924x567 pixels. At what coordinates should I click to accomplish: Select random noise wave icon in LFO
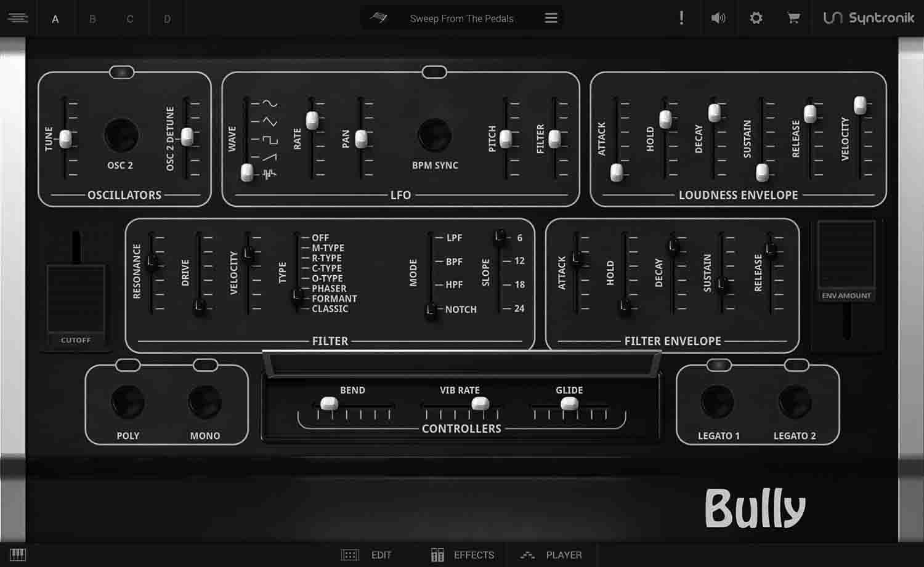pos(269,175)
